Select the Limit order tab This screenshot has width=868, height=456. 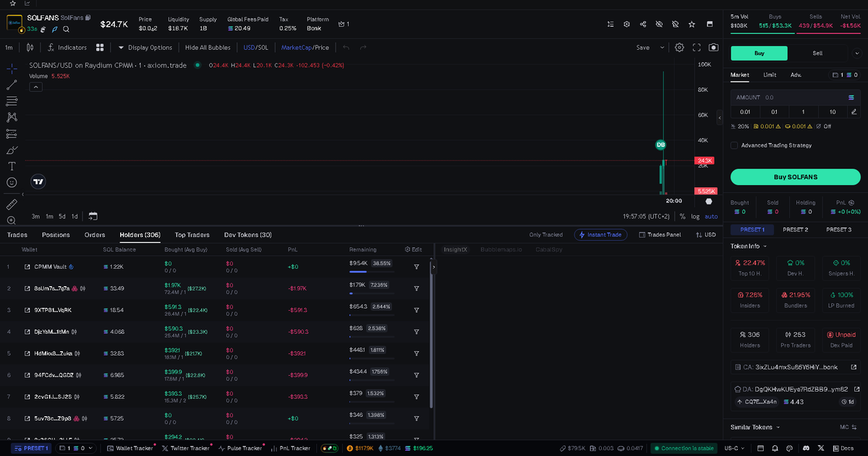[x=770, y=74]
